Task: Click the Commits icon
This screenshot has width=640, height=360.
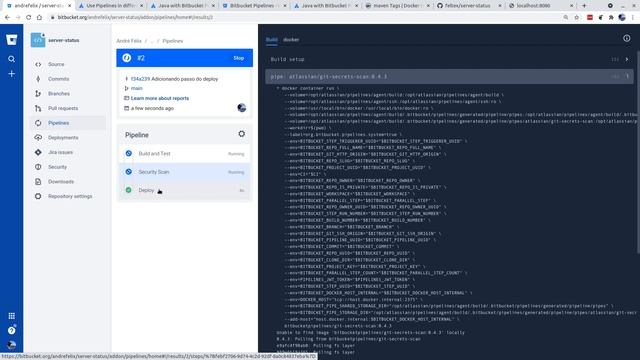Action: click(38, 79)
